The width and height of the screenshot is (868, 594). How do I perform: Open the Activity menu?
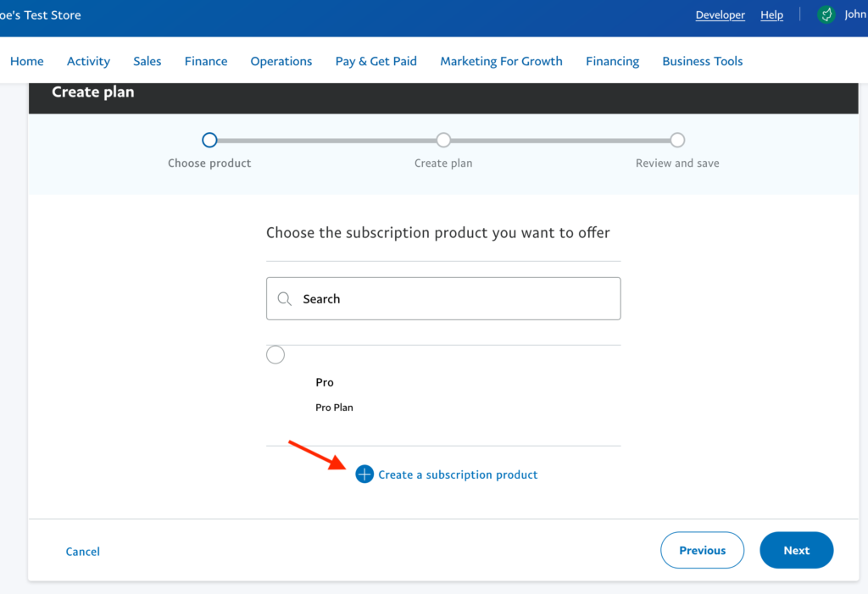88,61
